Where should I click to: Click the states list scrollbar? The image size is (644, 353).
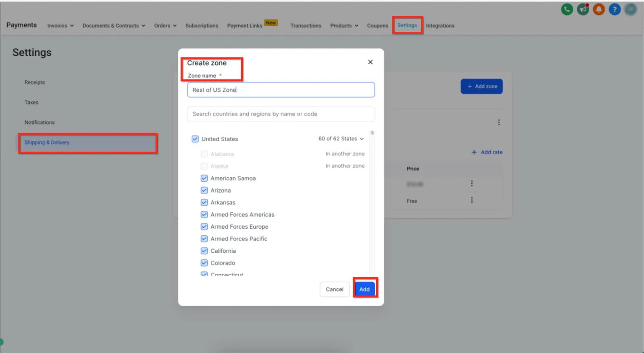[372, 133]
